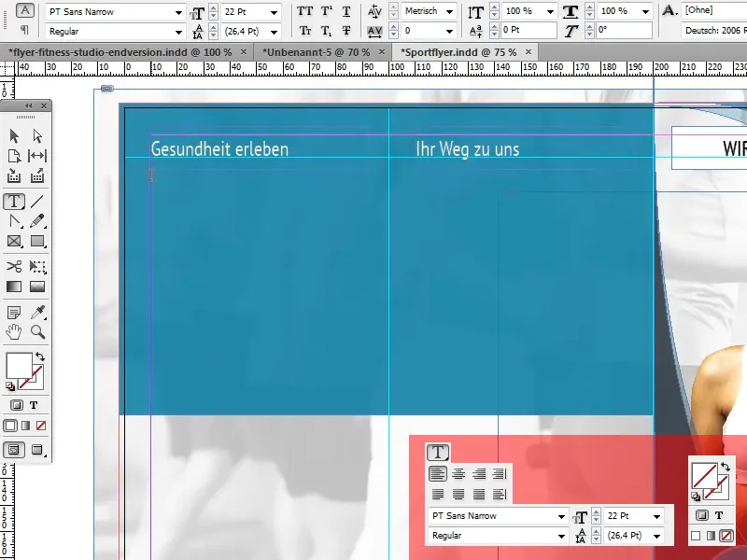Swap fill and stroke in toolbox
Viewport: 747px width, 560px height.
[x=40, y=357]
